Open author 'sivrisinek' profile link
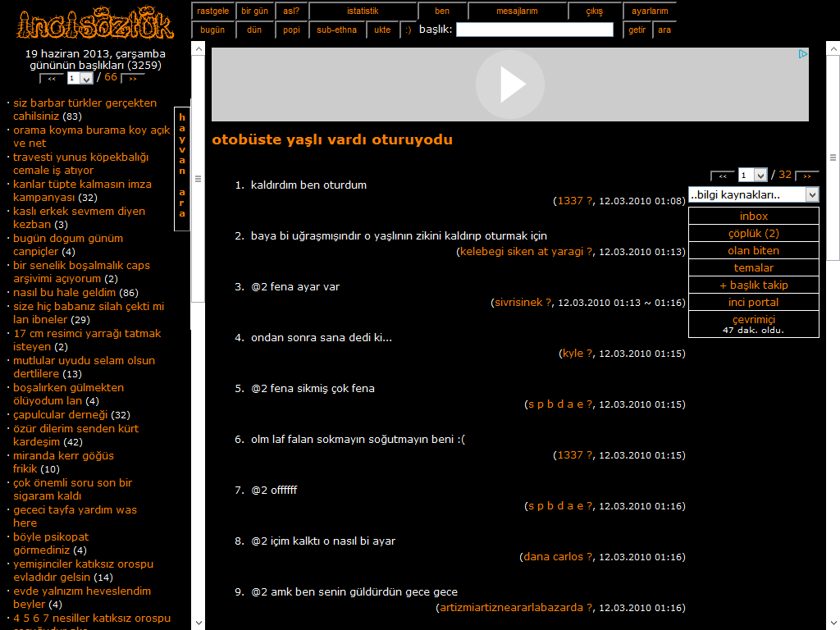The height and width of the screenshot is (630, 840). tap(518, 303)
